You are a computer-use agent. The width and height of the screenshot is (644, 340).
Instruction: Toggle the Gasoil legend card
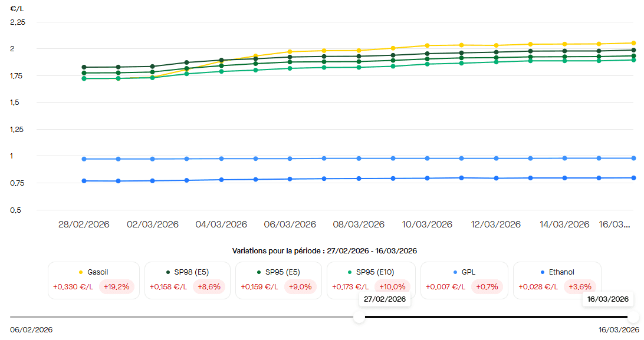point(94,280)
